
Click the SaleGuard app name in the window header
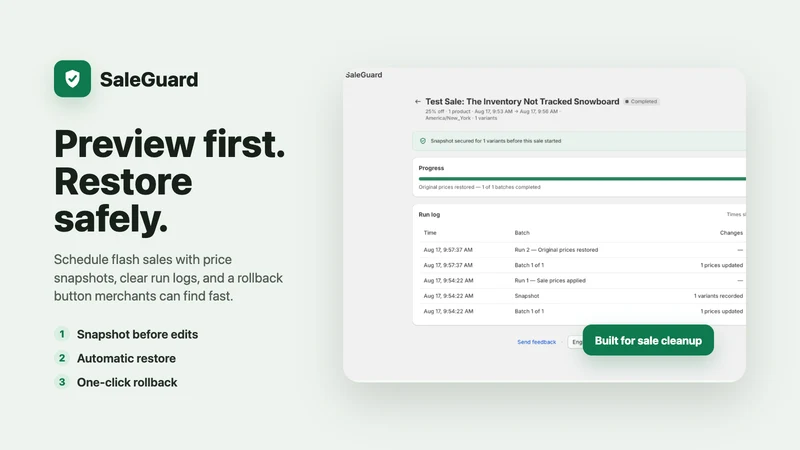click(364, 74)
